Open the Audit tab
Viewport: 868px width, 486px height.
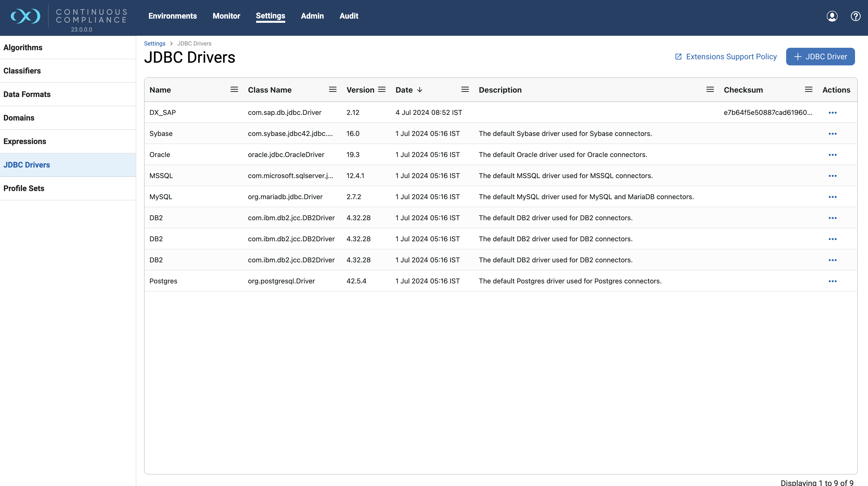(x=349, y=16)
